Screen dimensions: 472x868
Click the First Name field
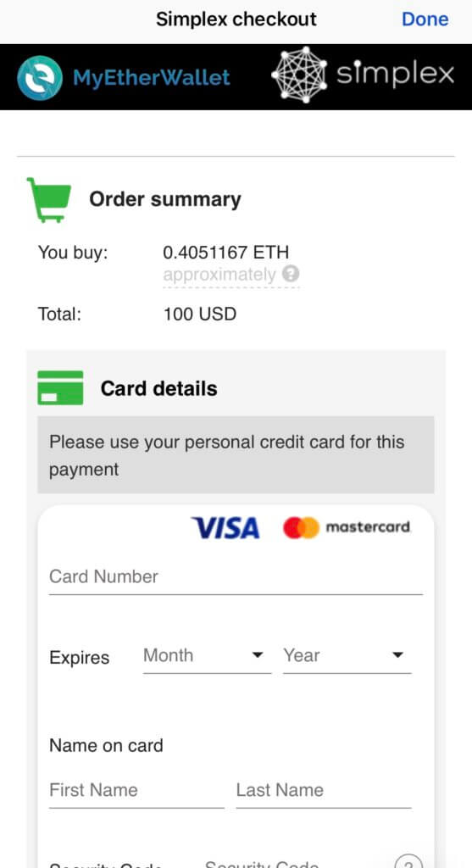(136, 791)
